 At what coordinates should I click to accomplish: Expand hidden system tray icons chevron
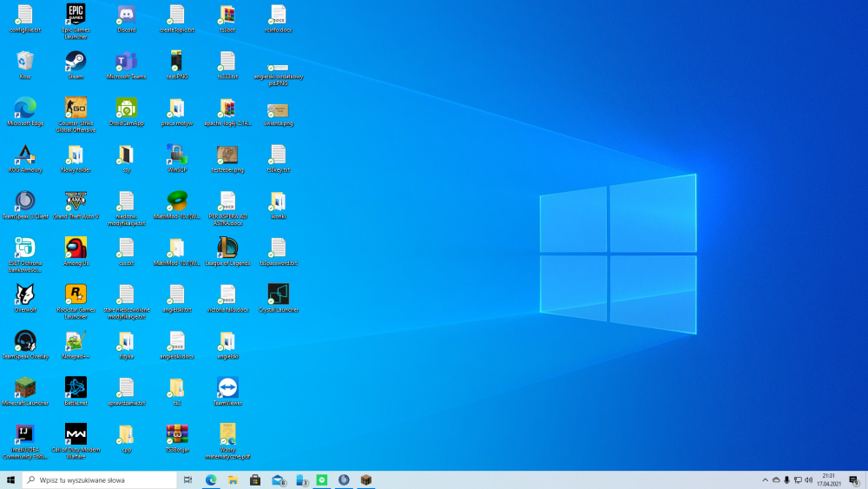765,480
